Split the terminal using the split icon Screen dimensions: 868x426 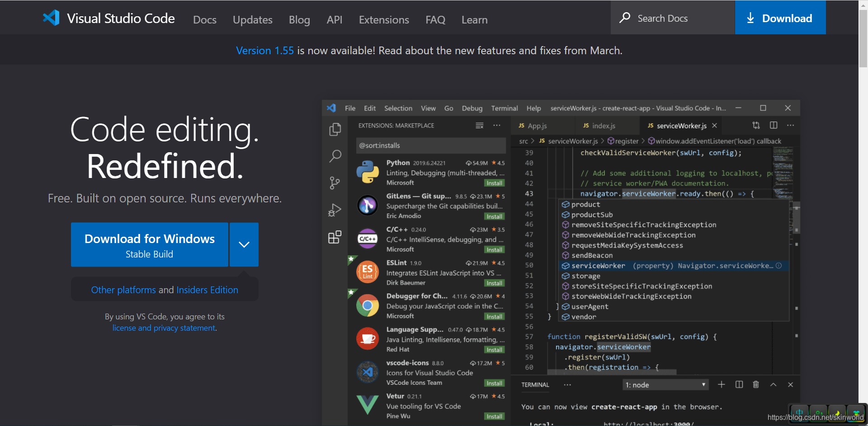pos(739,384)
